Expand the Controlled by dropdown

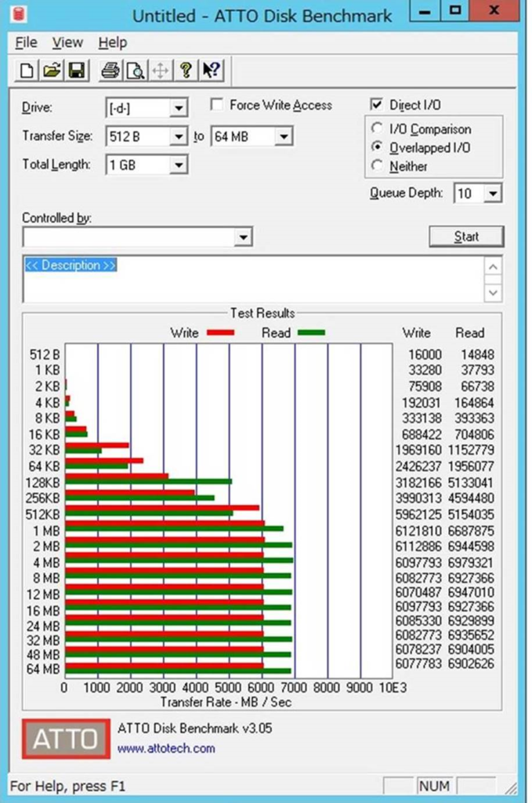(x=244, y=237)
